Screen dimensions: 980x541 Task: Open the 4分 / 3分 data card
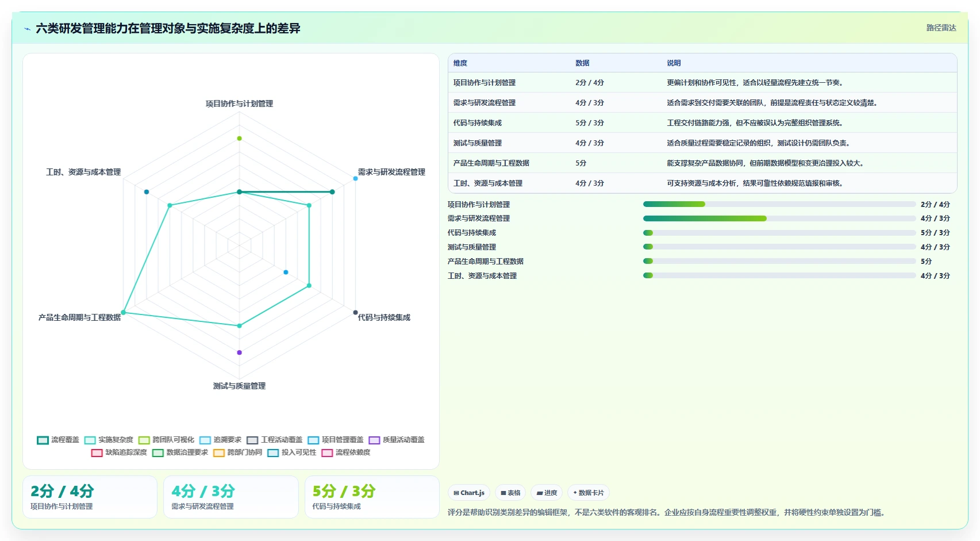(x=231, y=497)
